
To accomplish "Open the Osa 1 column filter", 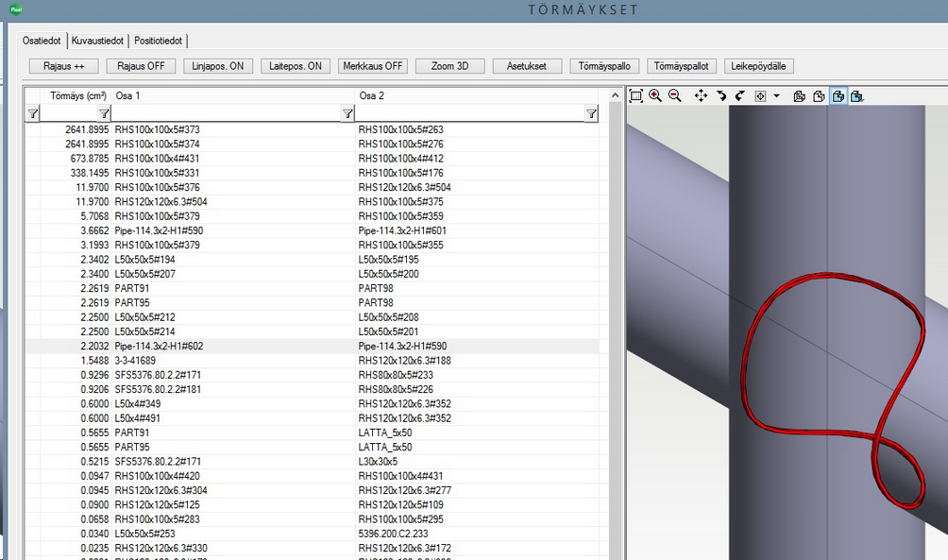I will pyautogui.click(x=347, y=113).
